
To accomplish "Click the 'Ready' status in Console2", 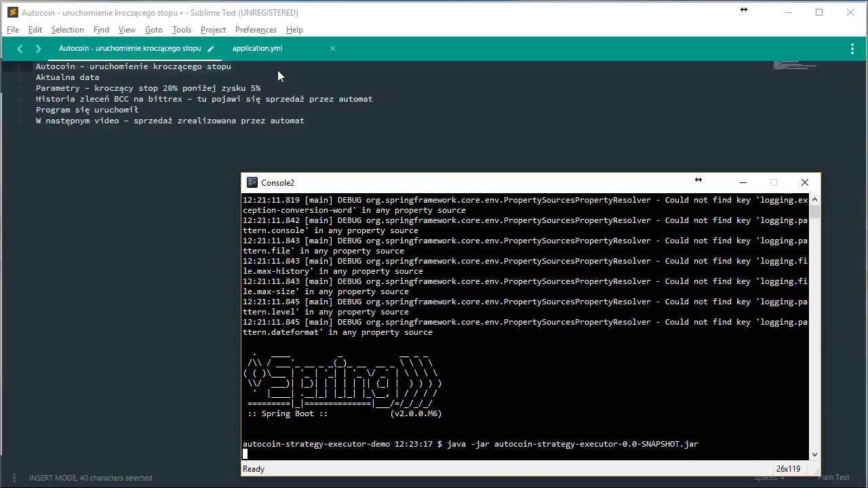I will pos(254,469).
